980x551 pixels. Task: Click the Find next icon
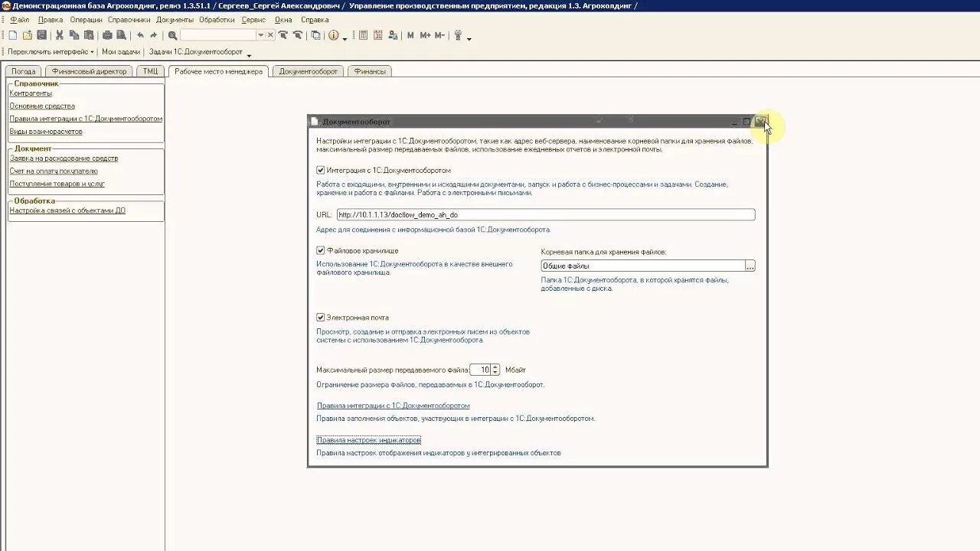click(x=283, y=35)
